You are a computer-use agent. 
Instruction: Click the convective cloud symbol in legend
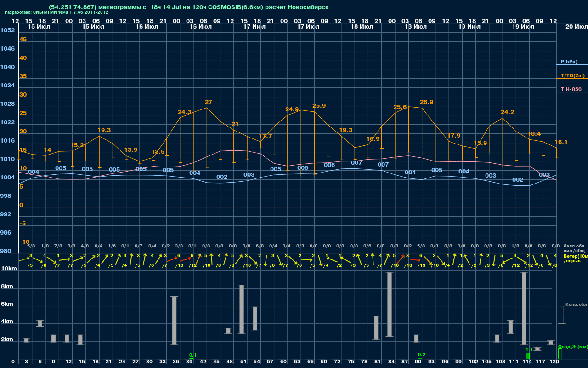562,315
